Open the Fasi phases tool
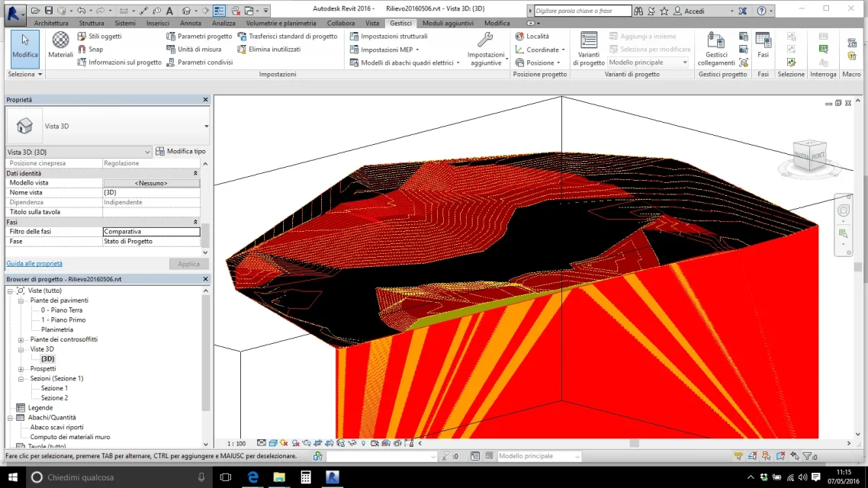Screen dimensions: 868x488 coord(763,46)
